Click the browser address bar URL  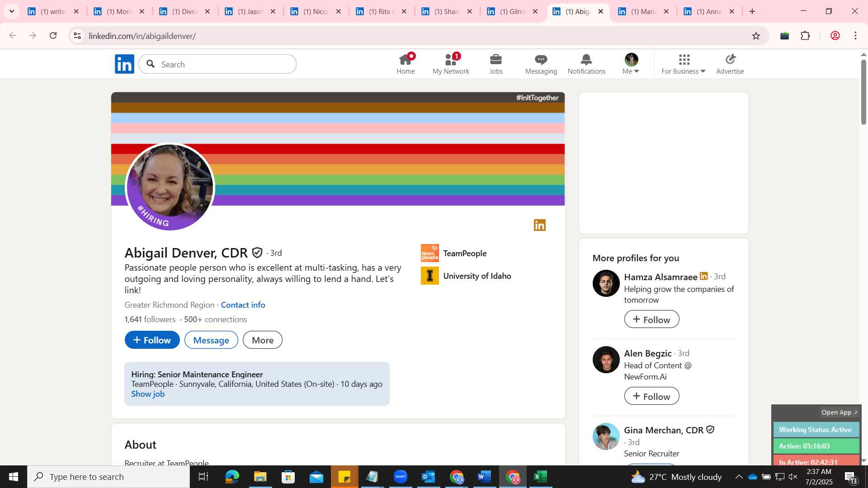(142, 36)
